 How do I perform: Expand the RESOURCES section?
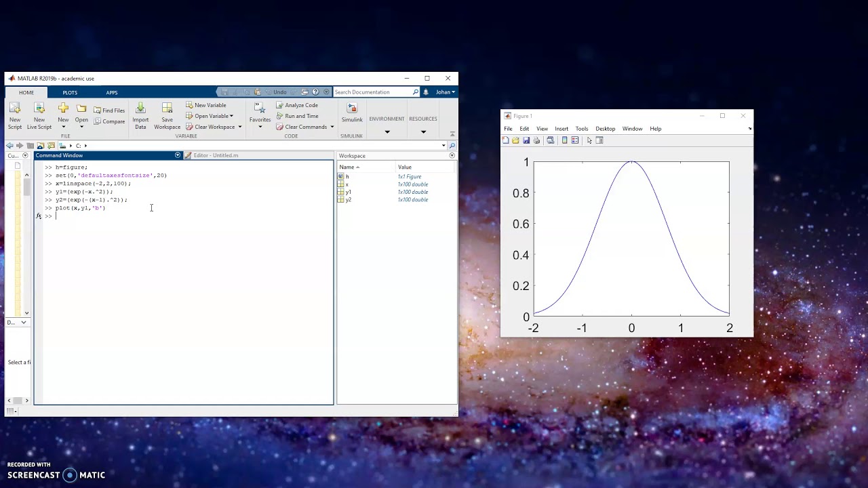[x=423, y=132]
